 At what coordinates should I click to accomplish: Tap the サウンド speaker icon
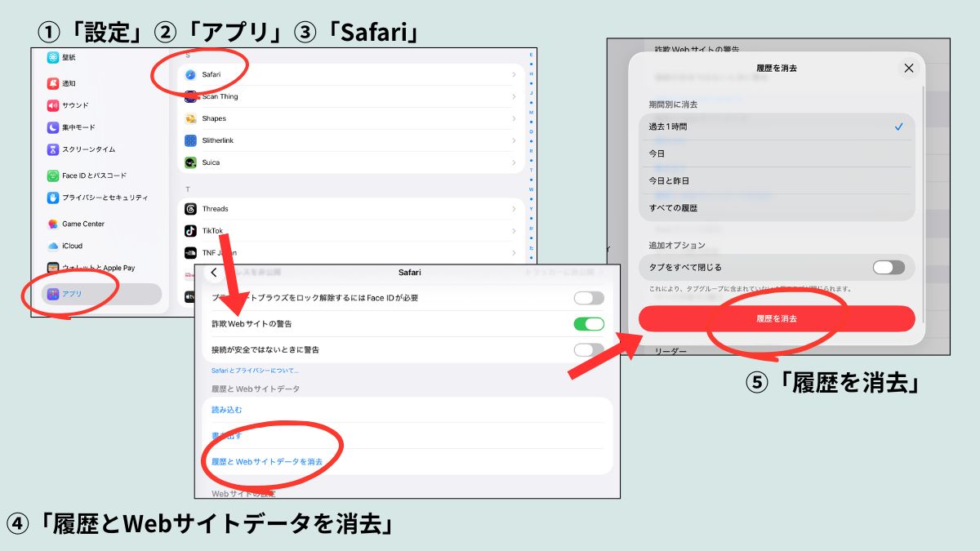coord(53,105)
